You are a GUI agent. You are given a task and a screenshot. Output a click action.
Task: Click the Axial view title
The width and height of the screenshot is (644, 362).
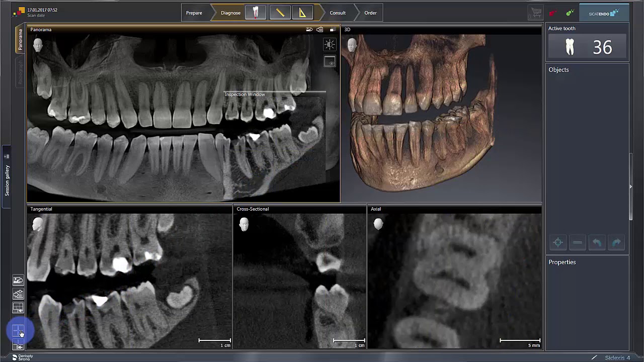point(376,209)
